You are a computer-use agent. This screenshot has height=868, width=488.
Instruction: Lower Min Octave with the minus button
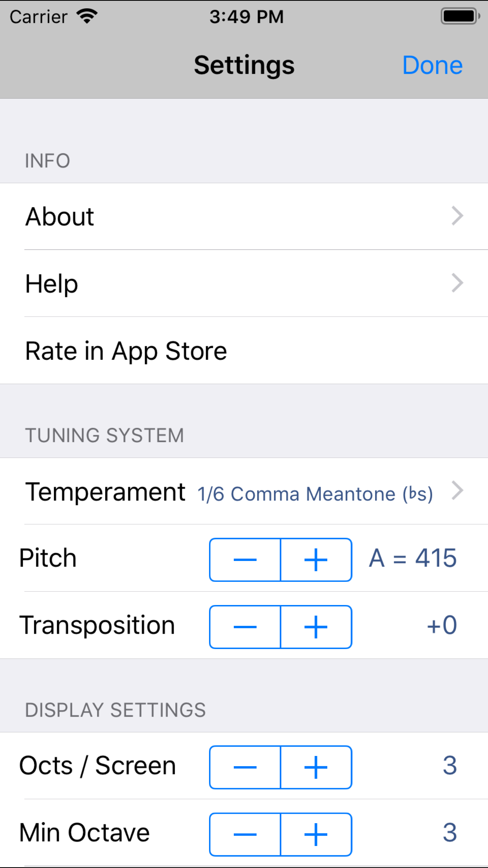pos(244,834)
